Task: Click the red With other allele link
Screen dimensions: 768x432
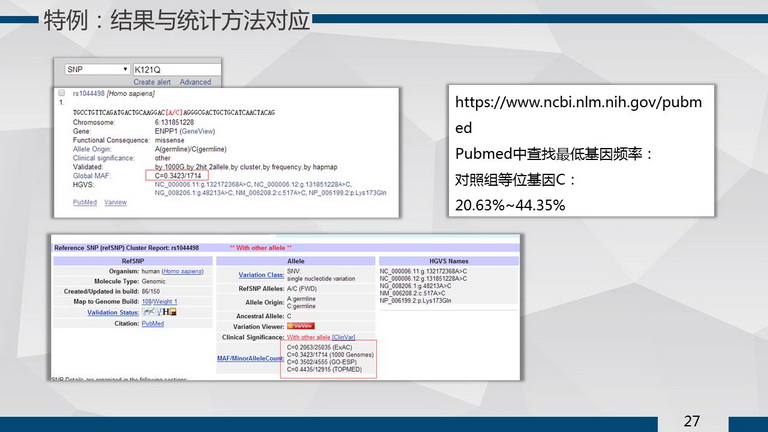Action: pyautogui.click(x=309, y=337)
